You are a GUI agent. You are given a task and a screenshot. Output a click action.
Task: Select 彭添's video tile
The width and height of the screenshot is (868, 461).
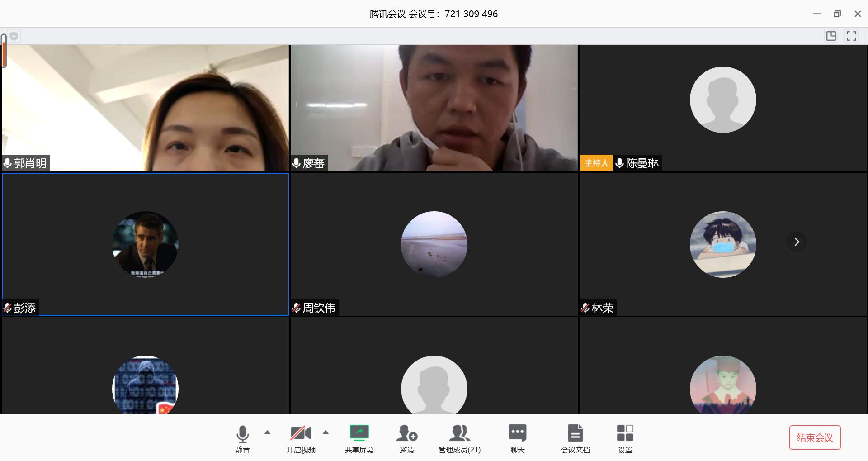(145, 244)
